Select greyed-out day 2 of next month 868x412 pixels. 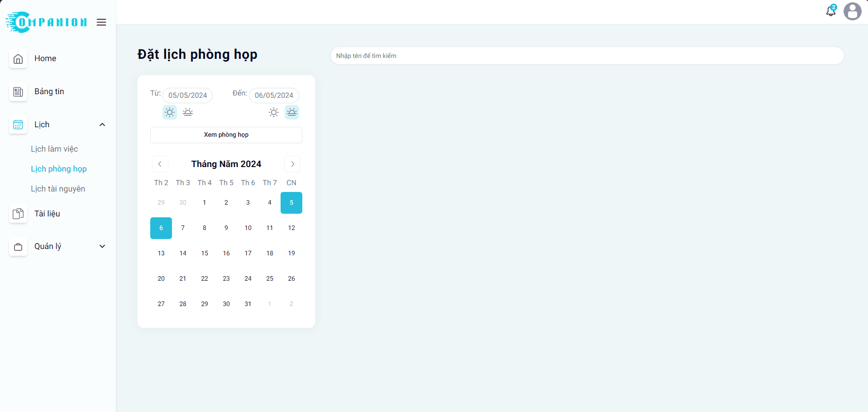[x=291, y=304]
